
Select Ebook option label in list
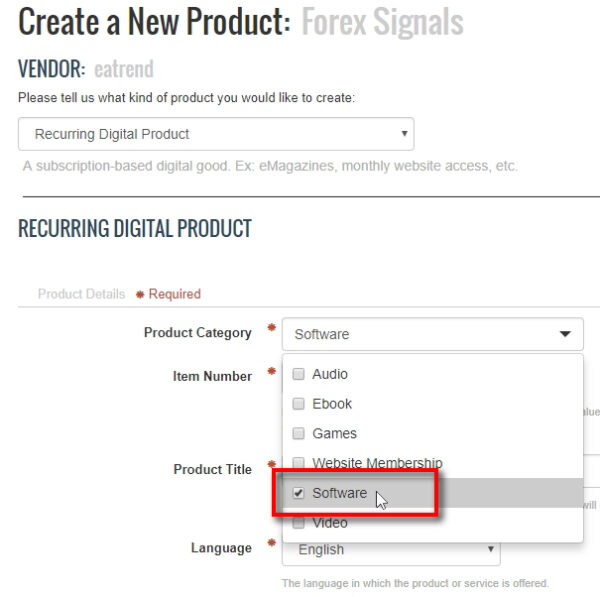point(332,404)
